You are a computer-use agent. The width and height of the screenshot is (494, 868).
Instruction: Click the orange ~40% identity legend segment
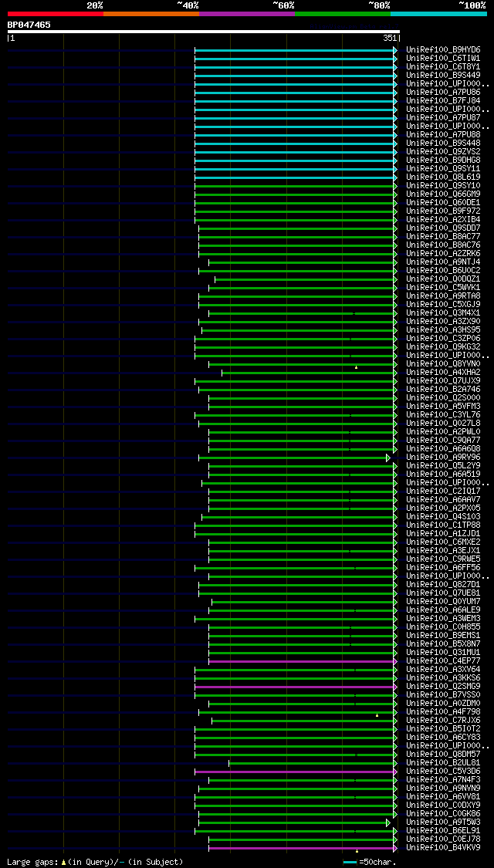[151, 13]
